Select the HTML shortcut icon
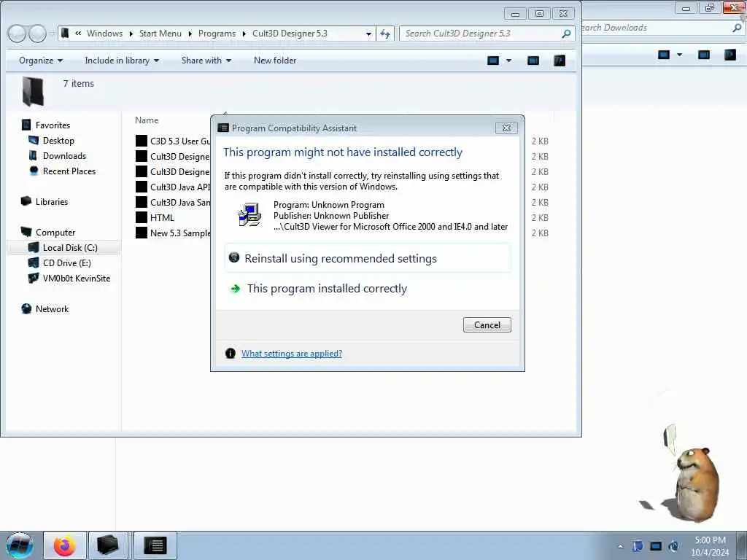Screen dimensions: 747x560 click(x=142, y=217)
